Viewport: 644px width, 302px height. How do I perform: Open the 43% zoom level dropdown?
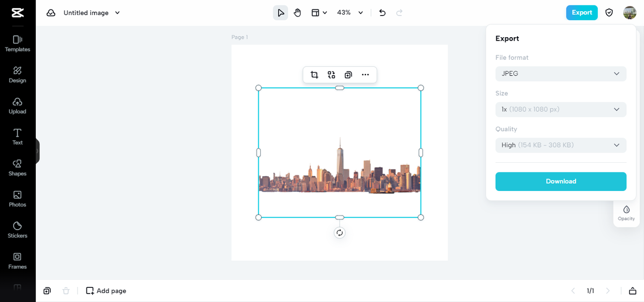[350, 13]
